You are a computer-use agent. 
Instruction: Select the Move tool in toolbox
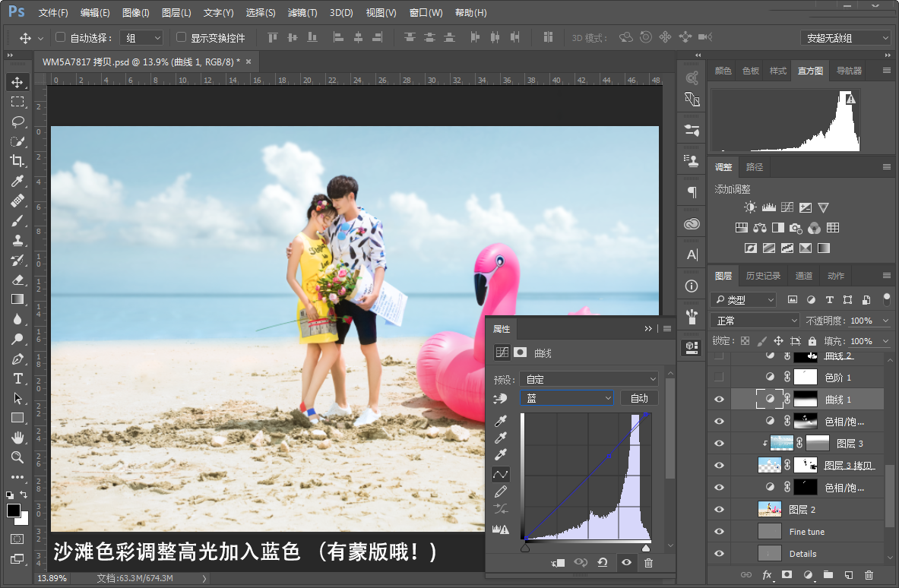click(17, 82)
